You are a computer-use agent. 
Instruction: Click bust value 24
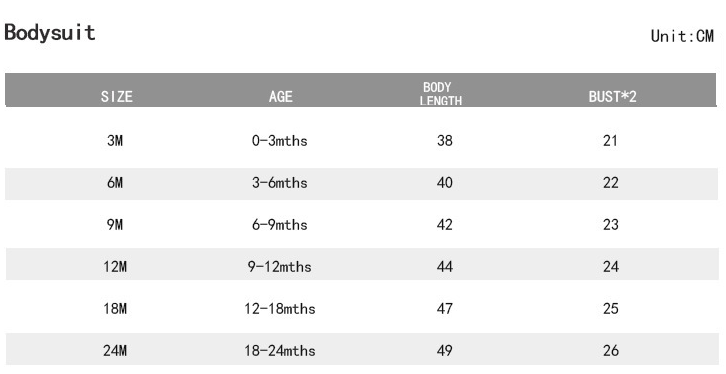[610, 267]
